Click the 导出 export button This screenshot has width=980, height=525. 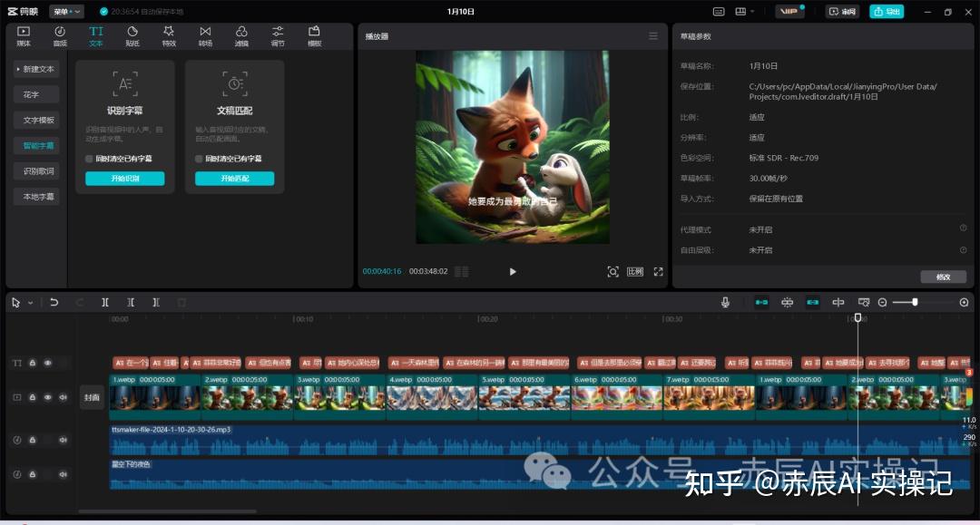coord(887,11)
